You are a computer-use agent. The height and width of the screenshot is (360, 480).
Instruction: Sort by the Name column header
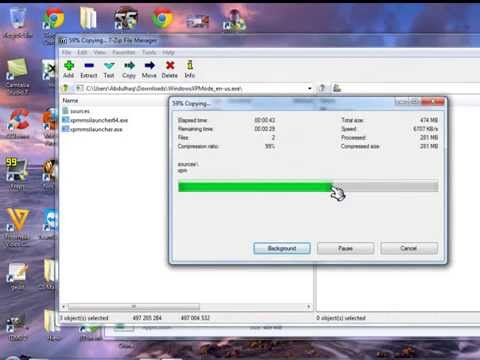pyautogui.click(x=70, y=100)
